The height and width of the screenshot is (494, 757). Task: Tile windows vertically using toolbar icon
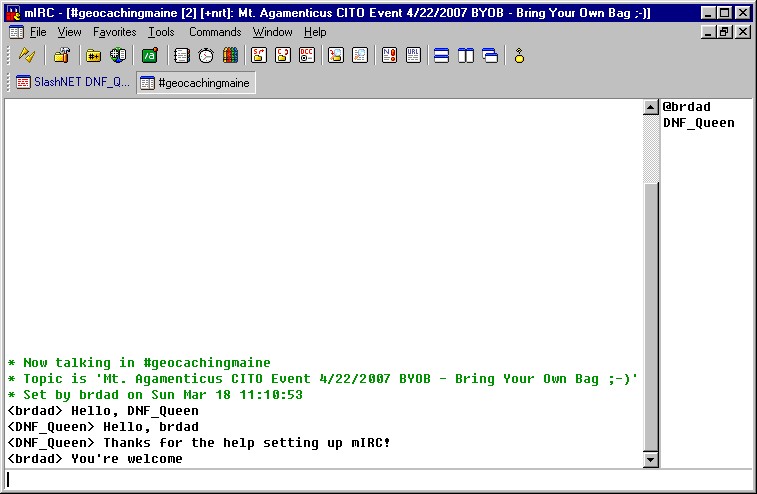pos(466,56)
